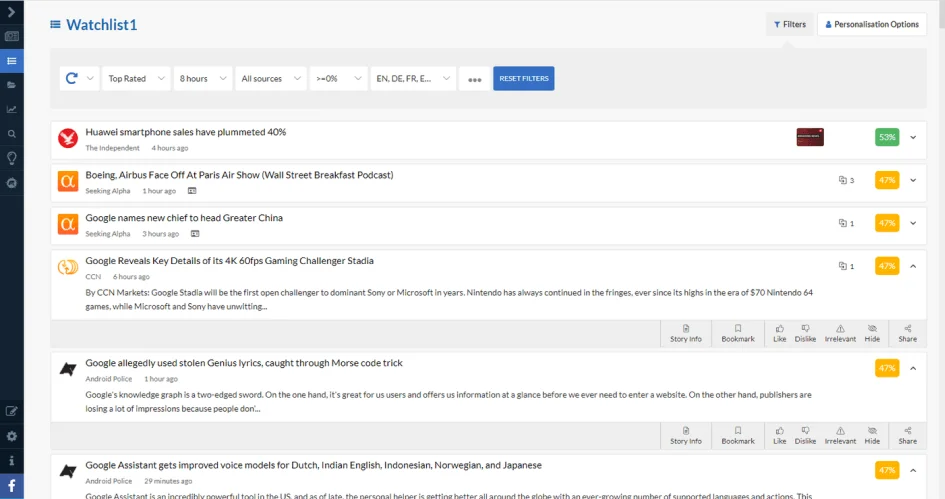Screen dimensions: 945x499
Task: Like the Genius lyrics story
Action: coord(779,435)
